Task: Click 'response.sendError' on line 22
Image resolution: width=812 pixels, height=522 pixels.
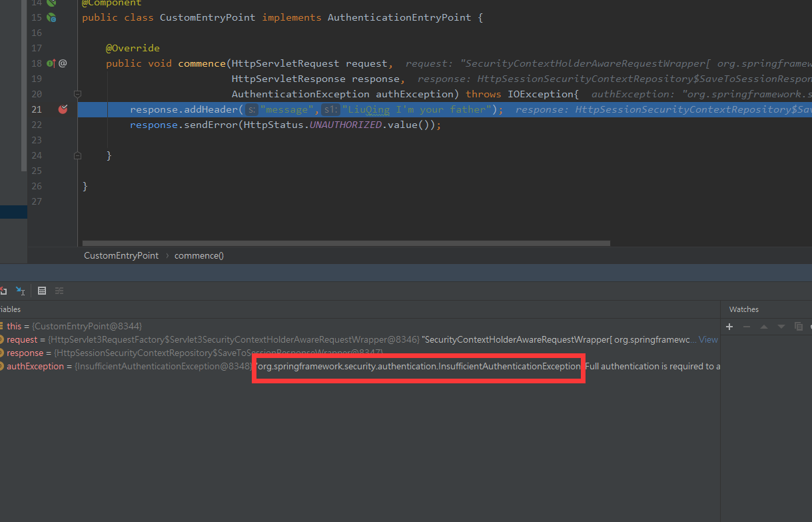Action: point(183,125)
